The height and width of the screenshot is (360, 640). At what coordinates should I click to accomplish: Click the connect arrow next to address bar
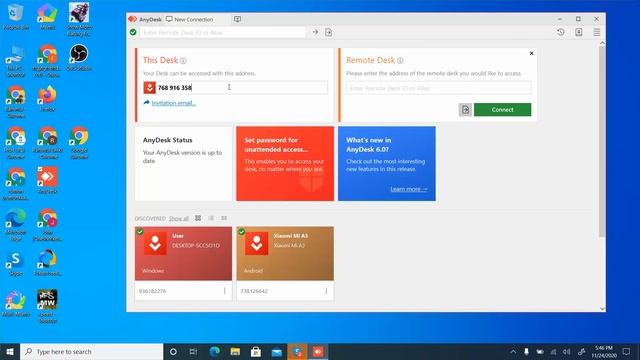pos(315,32)
